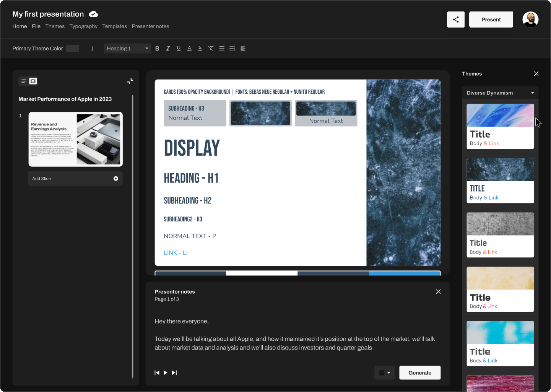This screenshot has height=392, width=551.
Task: Click the slide panel vertical scrollbar
Action: point(133,236)
